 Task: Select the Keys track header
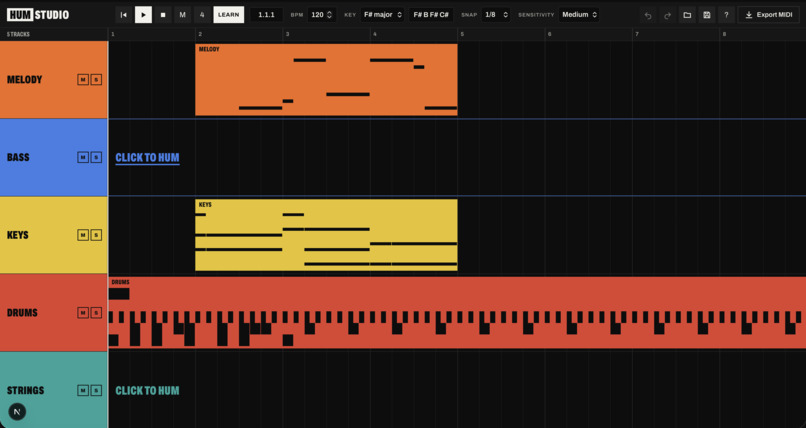tap(53, 235)
